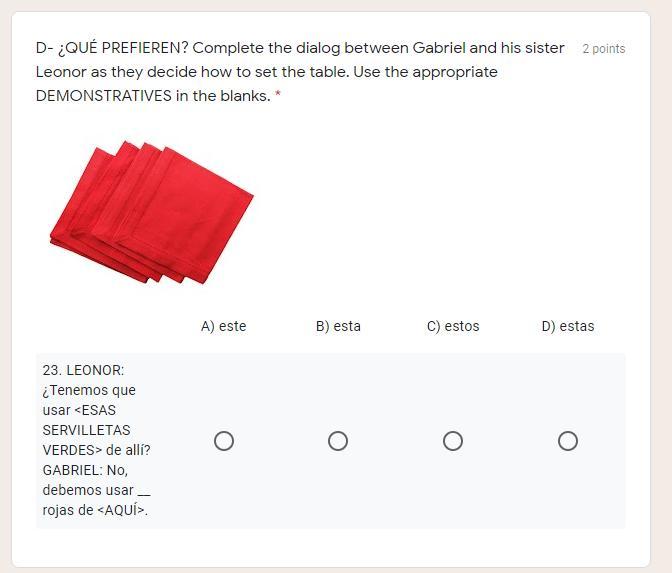Click the 'GABRIEL: No,' line

pyautogui.click(x=85, y=470)
